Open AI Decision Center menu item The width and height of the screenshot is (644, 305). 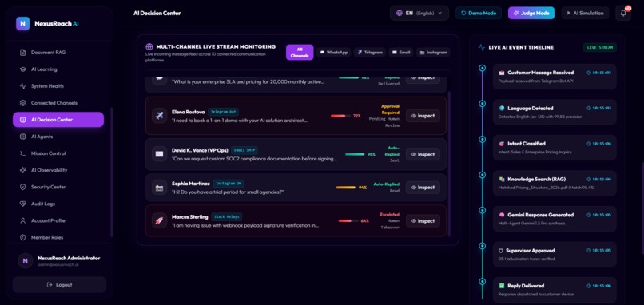(58, 120)
